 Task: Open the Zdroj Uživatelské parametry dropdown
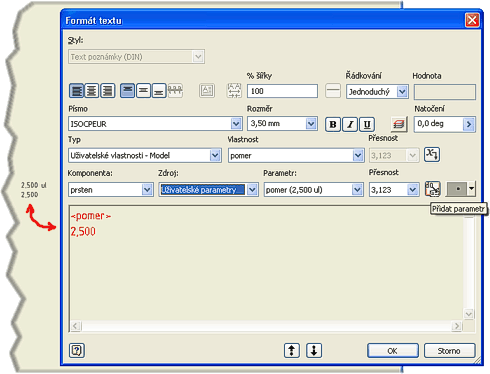[252, 190]
